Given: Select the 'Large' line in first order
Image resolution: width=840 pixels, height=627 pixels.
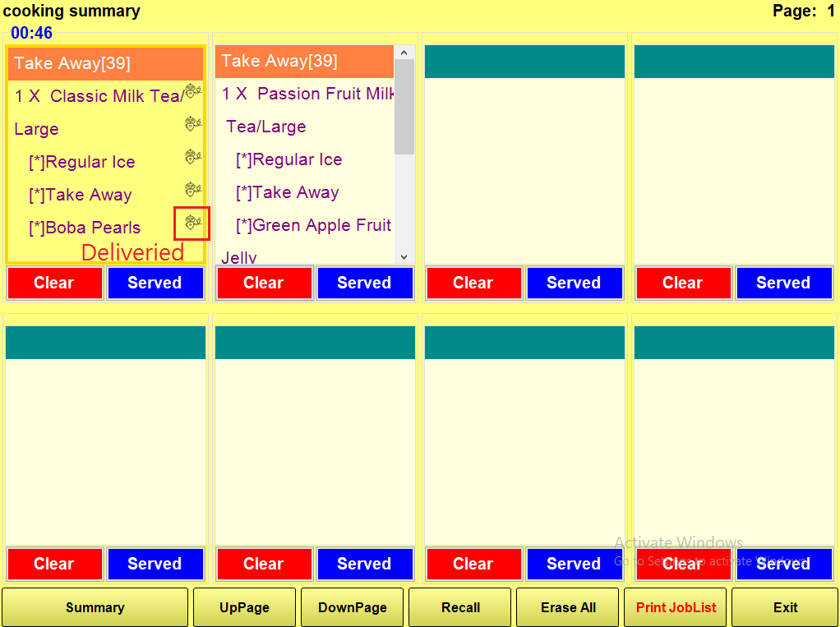Looking at the screenshot, I should 36,129.
